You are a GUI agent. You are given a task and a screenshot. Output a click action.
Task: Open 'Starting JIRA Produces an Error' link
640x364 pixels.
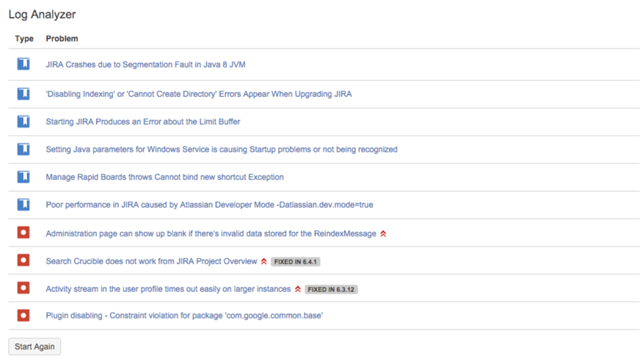(142, 122)
